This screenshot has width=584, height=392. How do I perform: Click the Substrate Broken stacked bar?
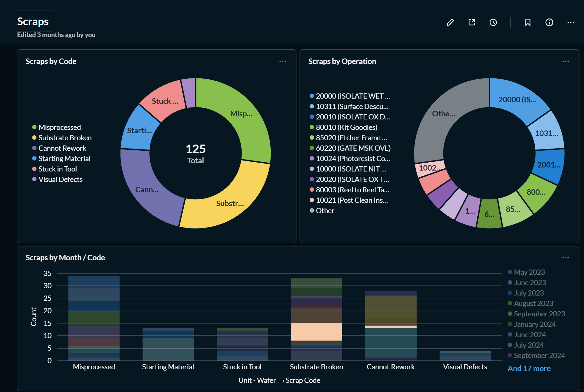(x=316, y=319)
